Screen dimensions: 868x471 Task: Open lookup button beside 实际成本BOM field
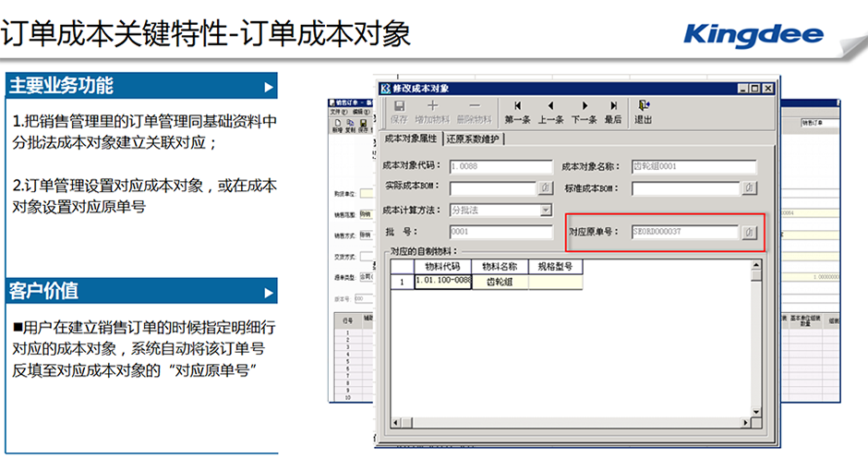(546, 188)
